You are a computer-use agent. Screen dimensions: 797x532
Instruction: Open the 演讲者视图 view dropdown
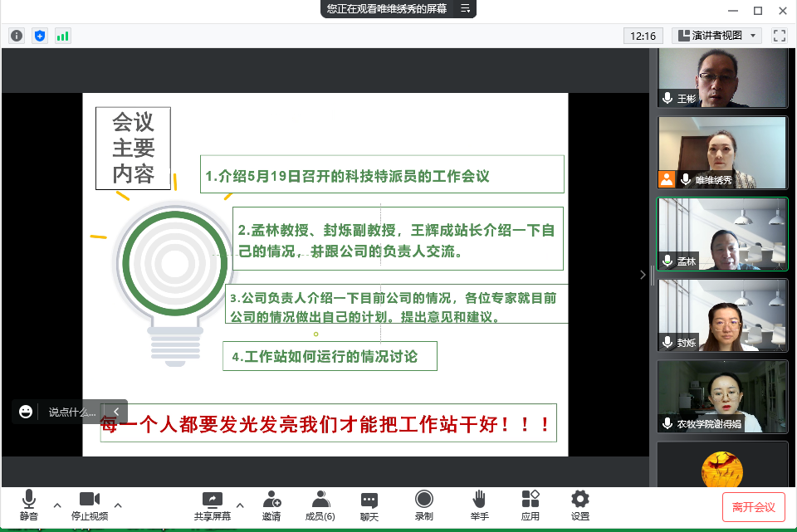[716, 36]
